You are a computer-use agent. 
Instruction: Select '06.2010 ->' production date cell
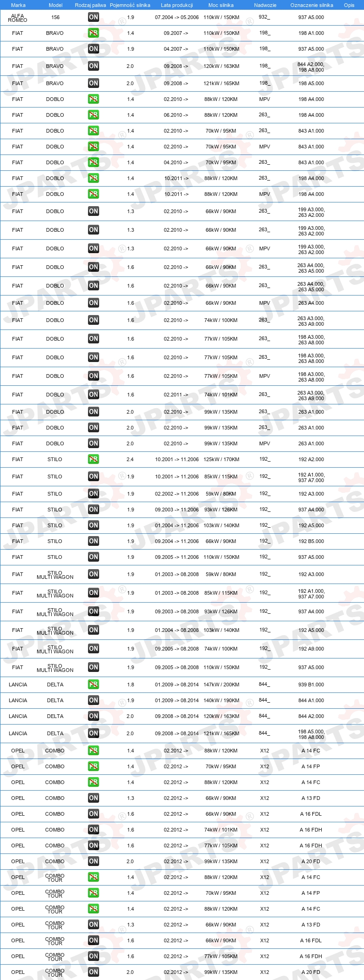point(176,115)
